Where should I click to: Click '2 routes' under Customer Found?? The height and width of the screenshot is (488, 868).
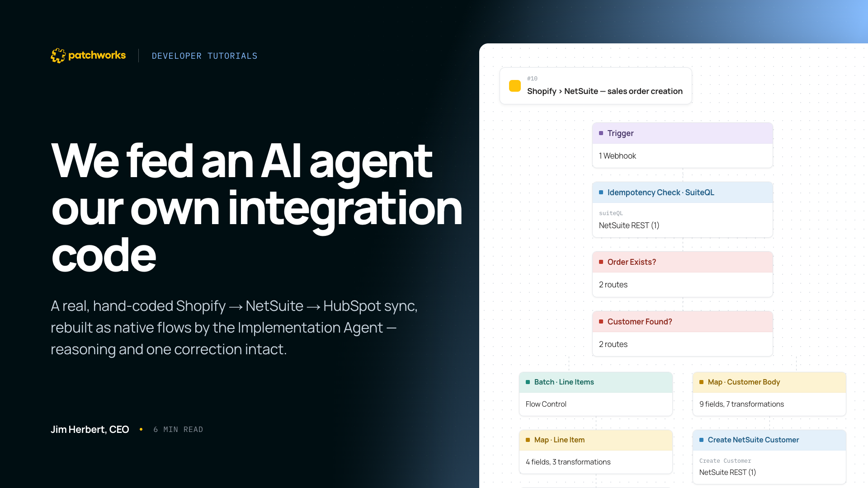613,344
